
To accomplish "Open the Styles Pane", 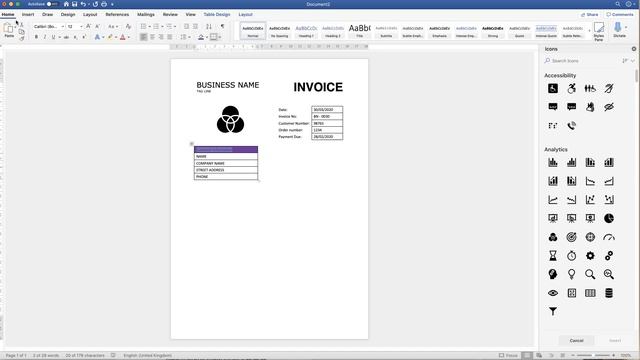I will (x=599, y=31).
